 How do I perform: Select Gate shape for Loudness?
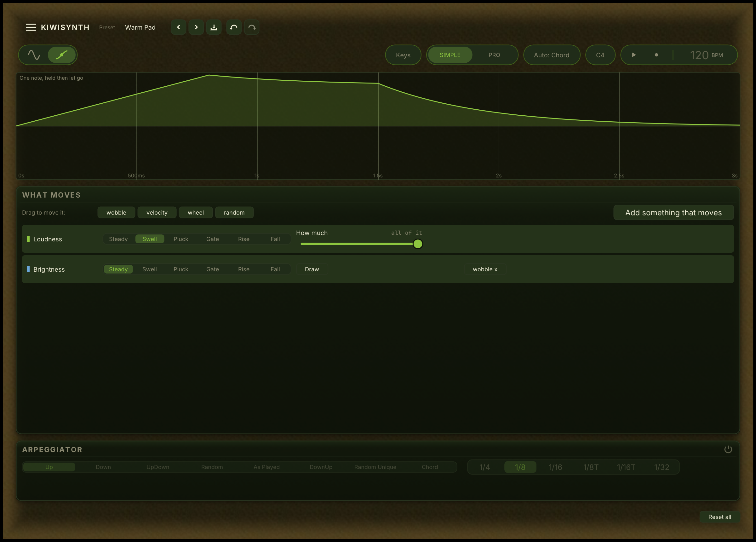coord(213,239)
